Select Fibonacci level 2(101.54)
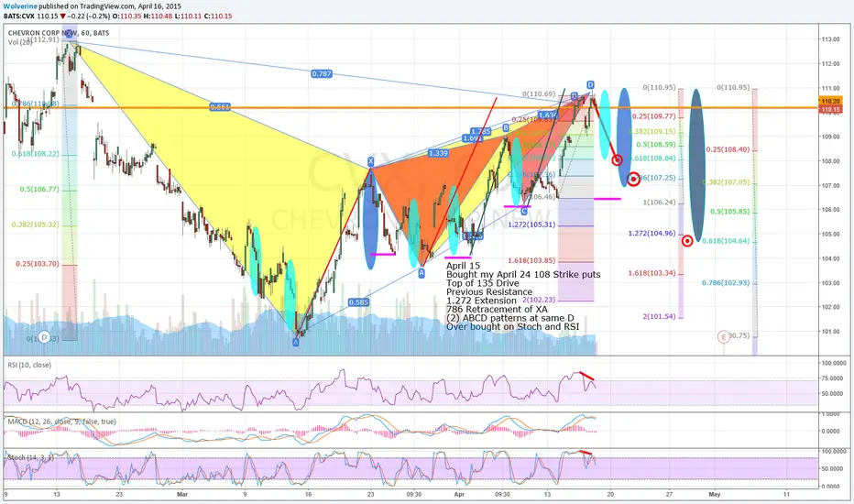The image size is (854, 504). [x=659, y=316]
